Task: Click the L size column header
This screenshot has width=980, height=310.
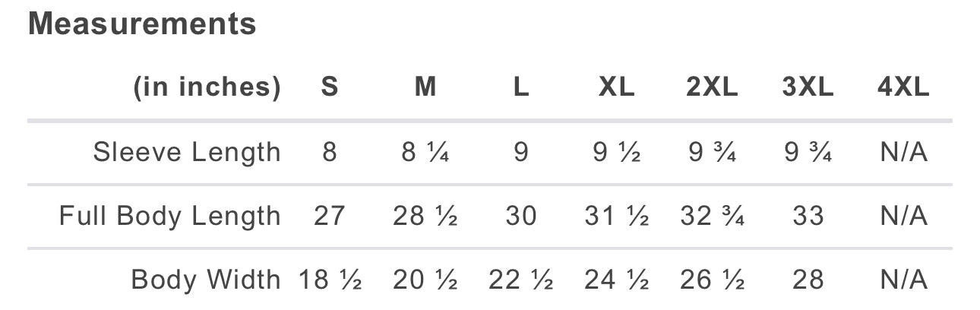Action: 520,87
